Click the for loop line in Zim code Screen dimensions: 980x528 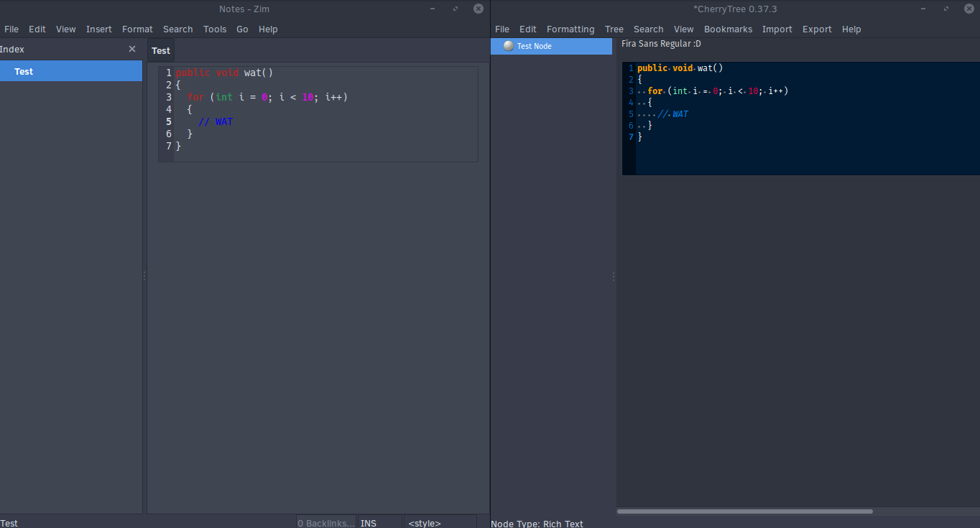(x=267, y=97)
